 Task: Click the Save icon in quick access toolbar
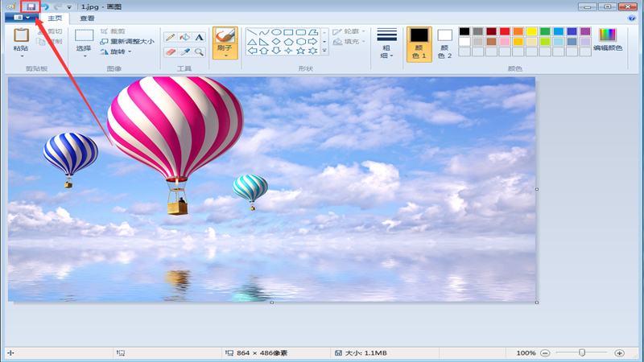click(x=31, y=6)
